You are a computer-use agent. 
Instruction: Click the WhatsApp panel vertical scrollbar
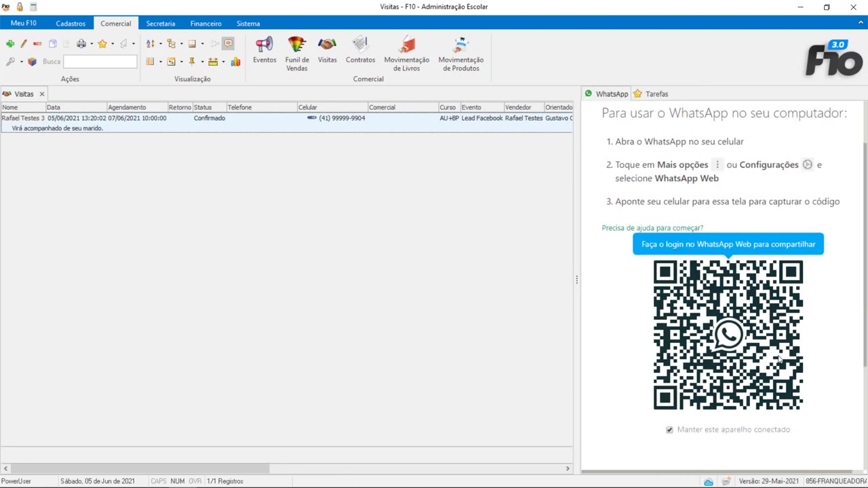pos(864,254)
